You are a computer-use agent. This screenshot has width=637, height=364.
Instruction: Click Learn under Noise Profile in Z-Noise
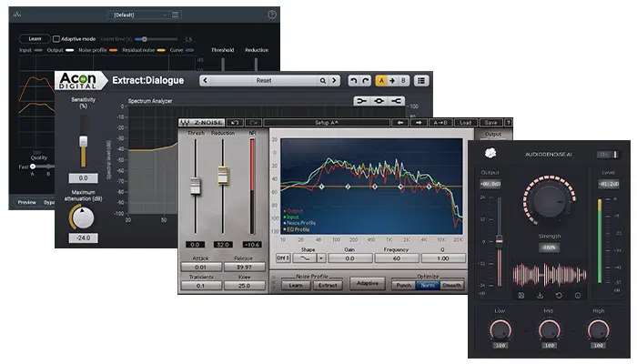pos(296,285)
